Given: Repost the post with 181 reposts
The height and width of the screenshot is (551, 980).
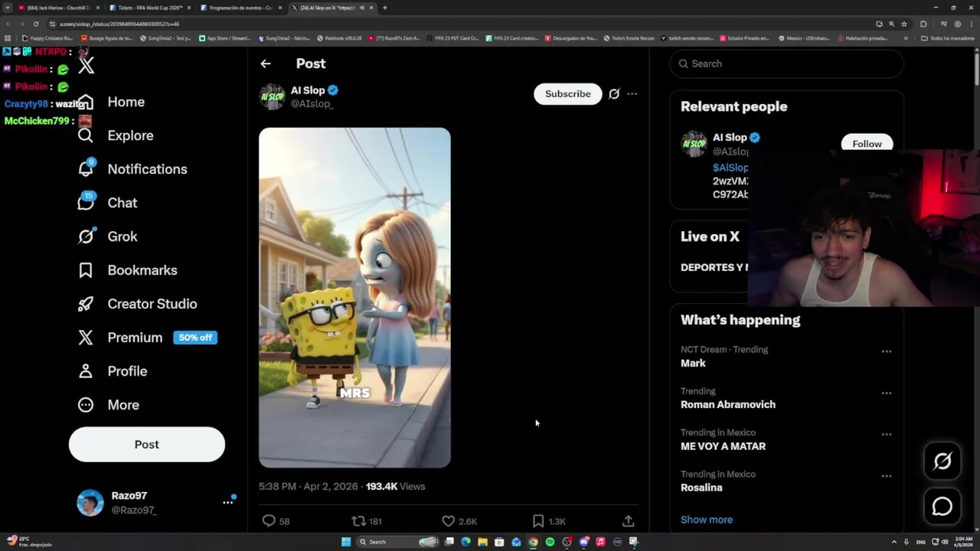Looking at the screenshot, I should (367, 521).
